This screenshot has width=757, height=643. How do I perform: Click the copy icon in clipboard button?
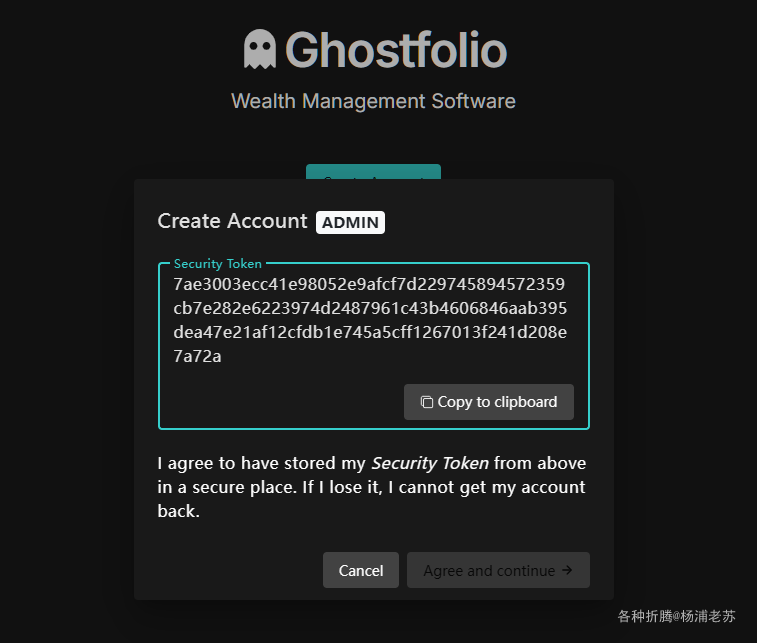(x=427, y=402)
